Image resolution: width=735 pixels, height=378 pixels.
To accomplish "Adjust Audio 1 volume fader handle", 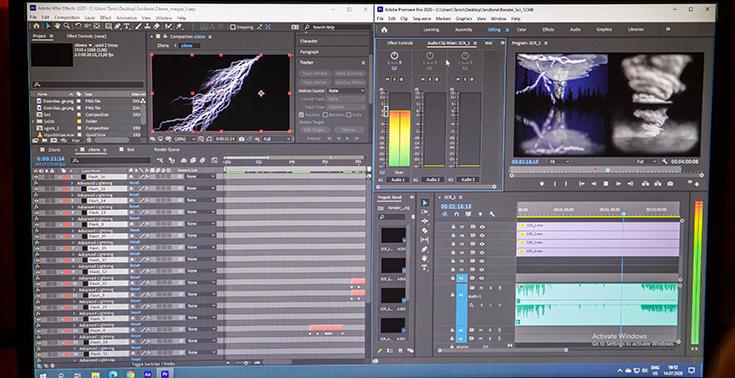I will pyautogui.click(x=386, y=112).
